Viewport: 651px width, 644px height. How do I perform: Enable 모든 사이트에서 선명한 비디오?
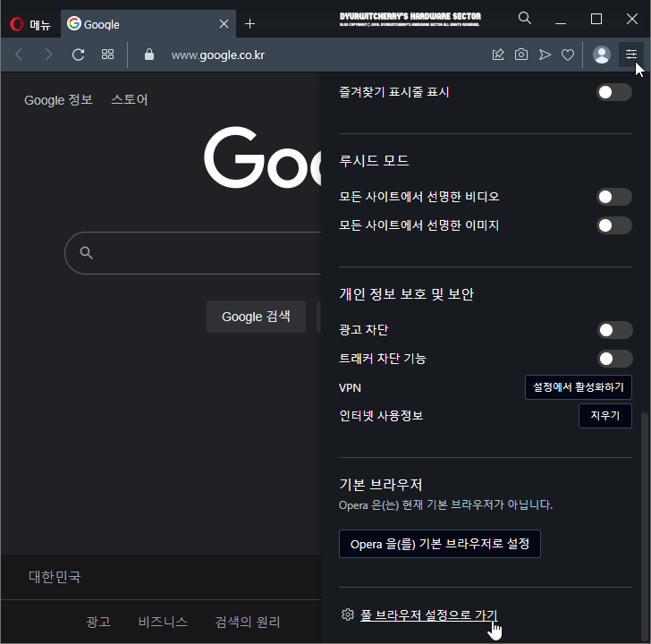point(614,197)
